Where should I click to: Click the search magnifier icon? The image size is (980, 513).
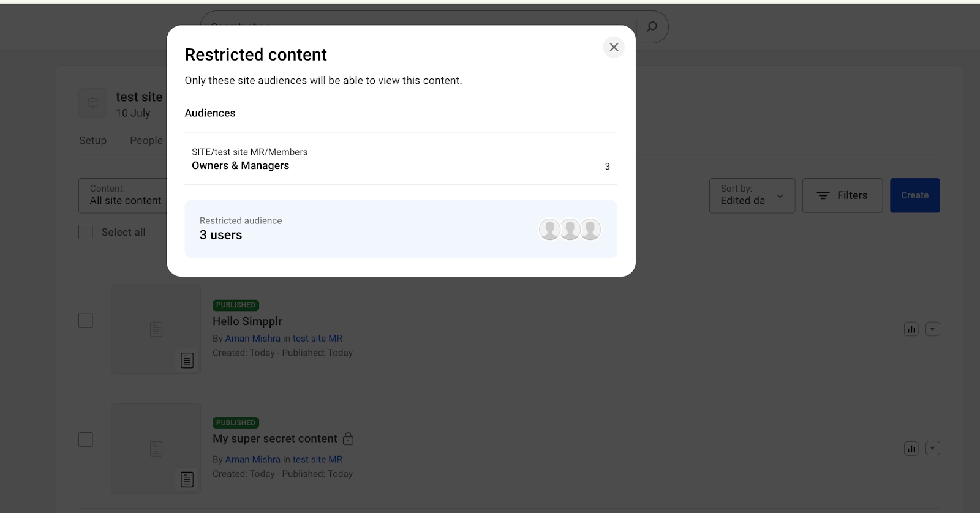[652, 27]
